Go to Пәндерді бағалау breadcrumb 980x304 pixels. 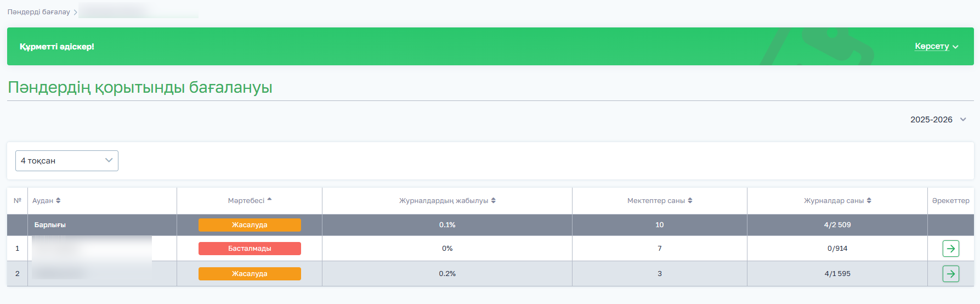38,12
